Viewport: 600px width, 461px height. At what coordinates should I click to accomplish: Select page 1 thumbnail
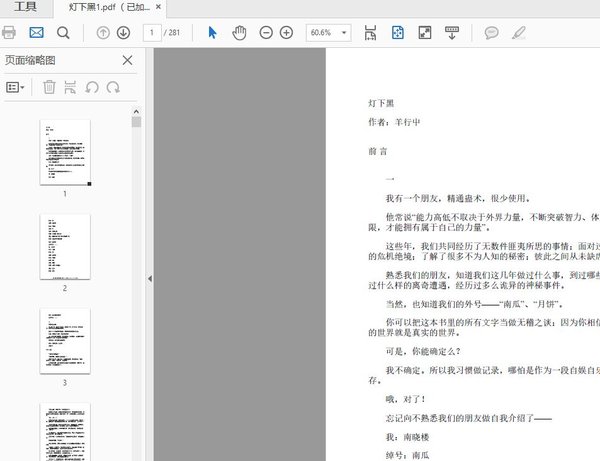(65, 152)
